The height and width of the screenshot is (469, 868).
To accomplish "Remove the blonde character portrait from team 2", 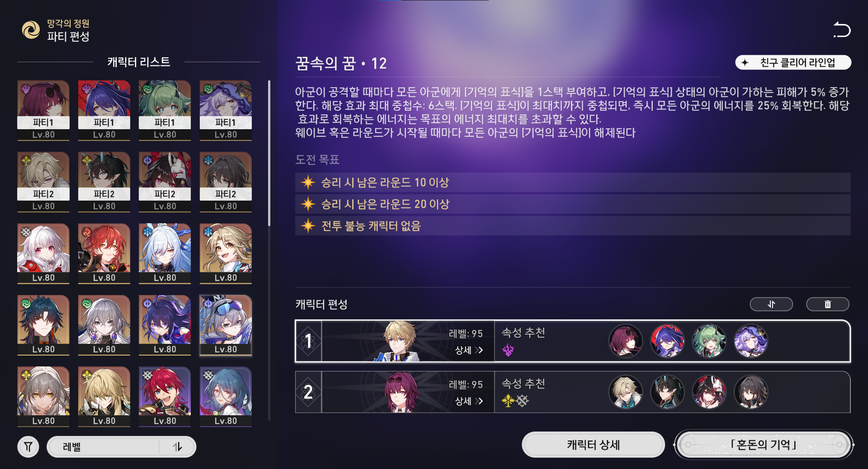I will pos(626,392).
